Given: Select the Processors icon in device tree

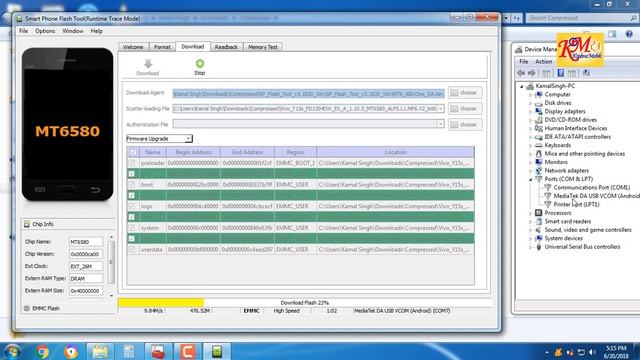Looking at the screenshot, I should 539,213.
